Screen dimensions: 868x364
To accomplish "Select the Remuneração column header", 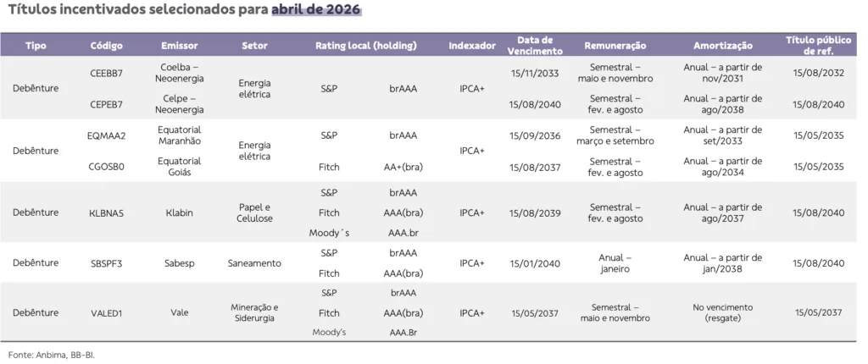I will coord(615,45).
